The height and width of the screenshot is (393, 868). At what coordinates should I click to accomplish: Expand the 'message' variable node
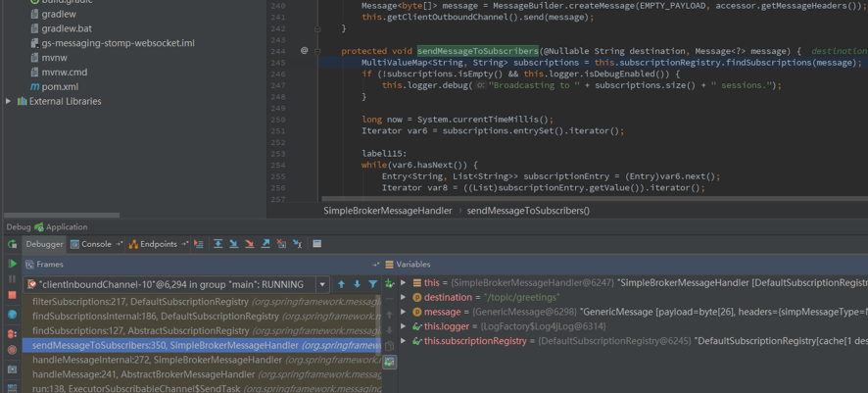pos(404,312)
